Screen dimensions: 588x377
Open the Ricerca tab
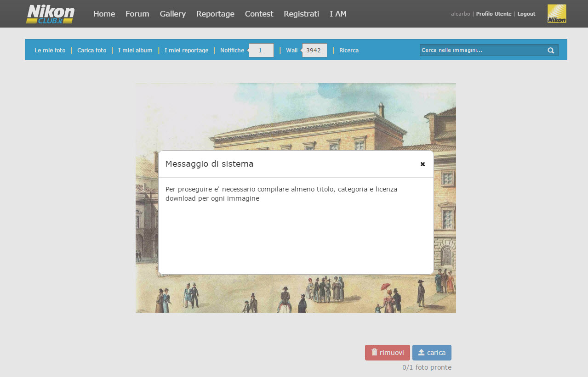tap(349, 51)
